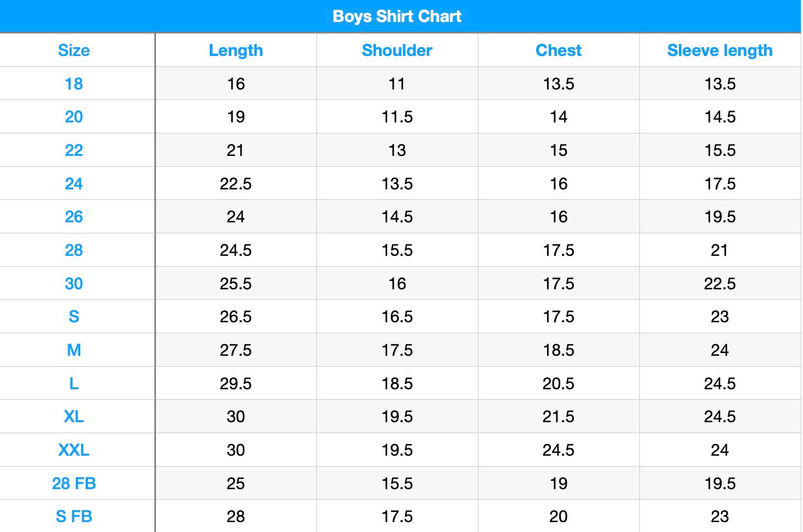Select size 18 row label
803x532 pixels.
click(x=74, y=84)
